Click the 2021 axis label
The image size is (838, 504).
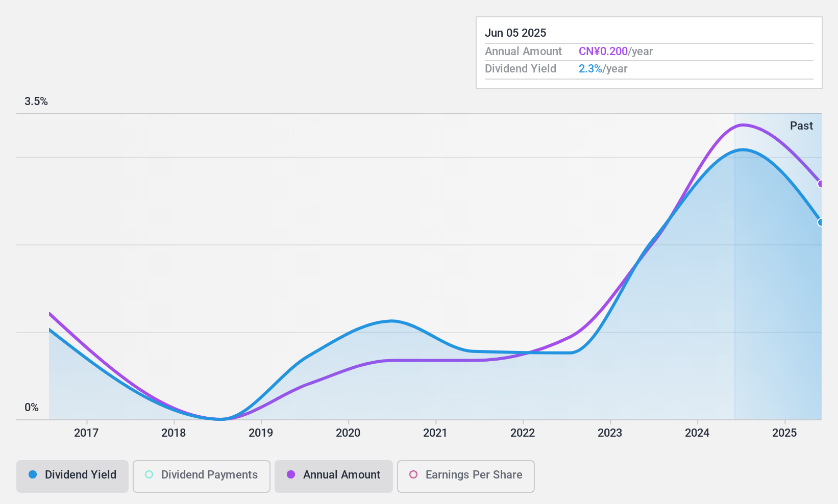[435, 433]
